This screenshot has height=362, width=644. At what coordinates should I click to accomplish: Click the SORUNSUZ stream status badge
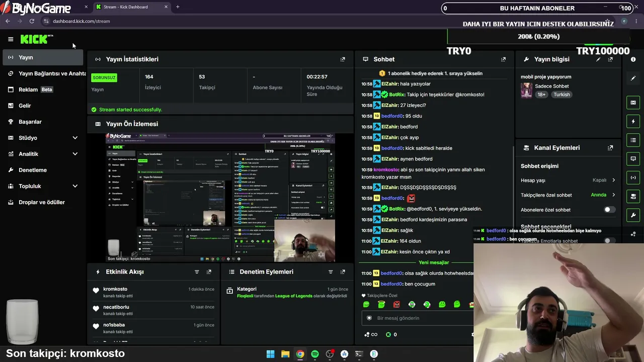pyautogui.click(x=104, y=77)
